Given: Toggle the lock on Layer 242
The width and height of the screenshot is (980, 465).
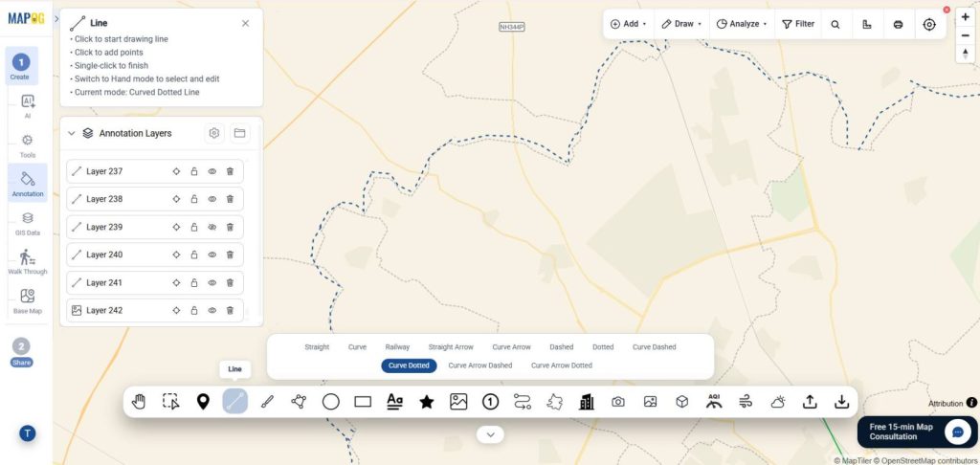Looking at the screenshot, I should click(x=193, y=310).
